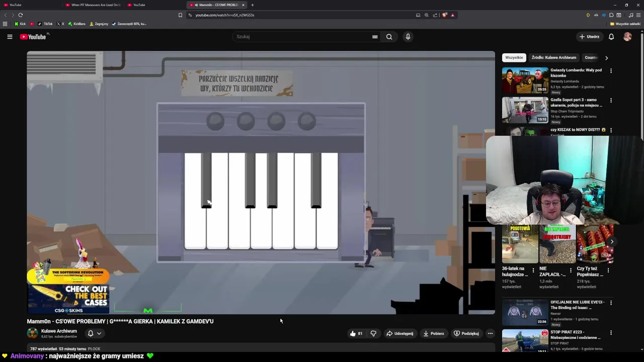Click the magnifier search button

[x=389, y=37]
